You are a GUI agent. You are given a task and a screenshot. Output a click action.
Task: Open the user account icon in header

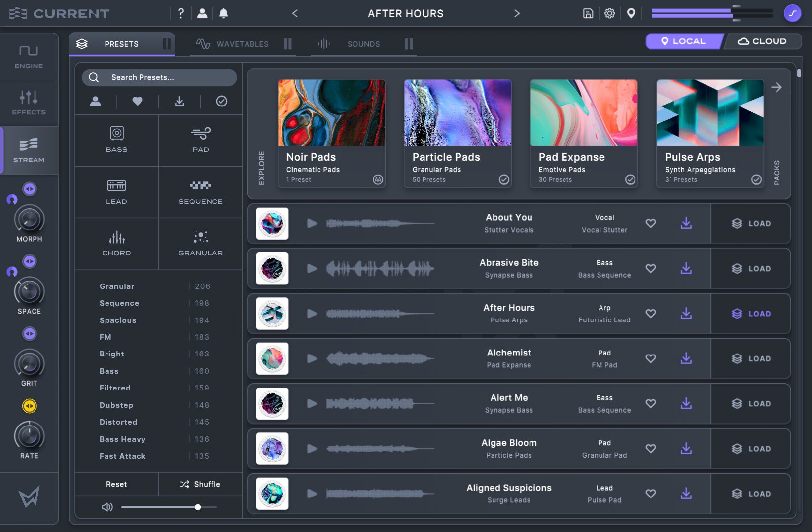[202, 13]
